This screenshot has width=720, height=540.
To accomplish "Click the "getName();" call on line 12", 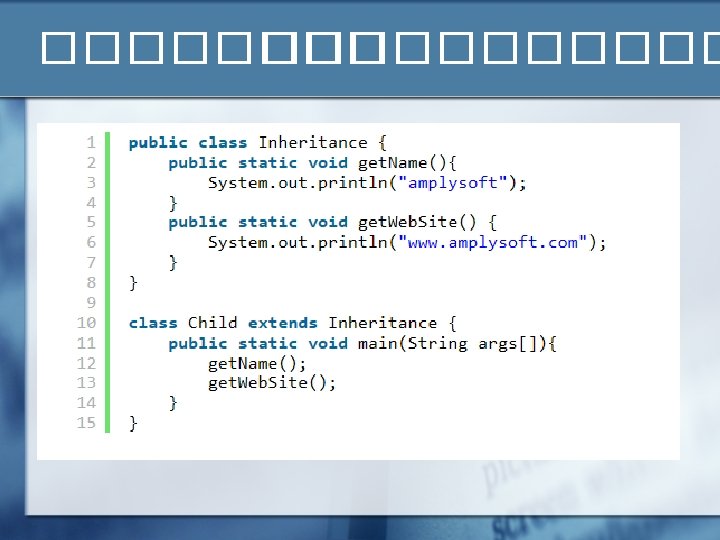I will click(x=257, y=364).
